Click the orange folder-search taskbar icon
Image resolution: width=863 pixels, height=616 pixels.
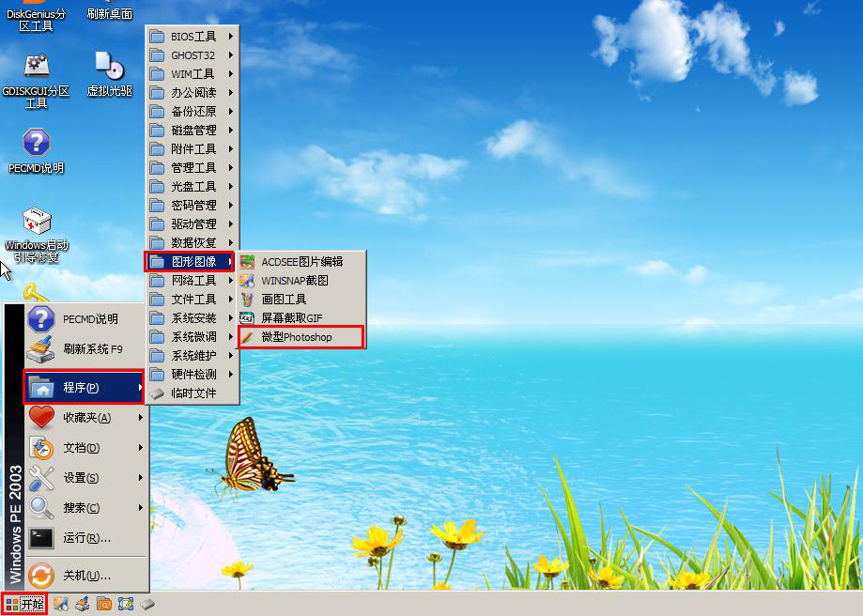coord(104,604)
